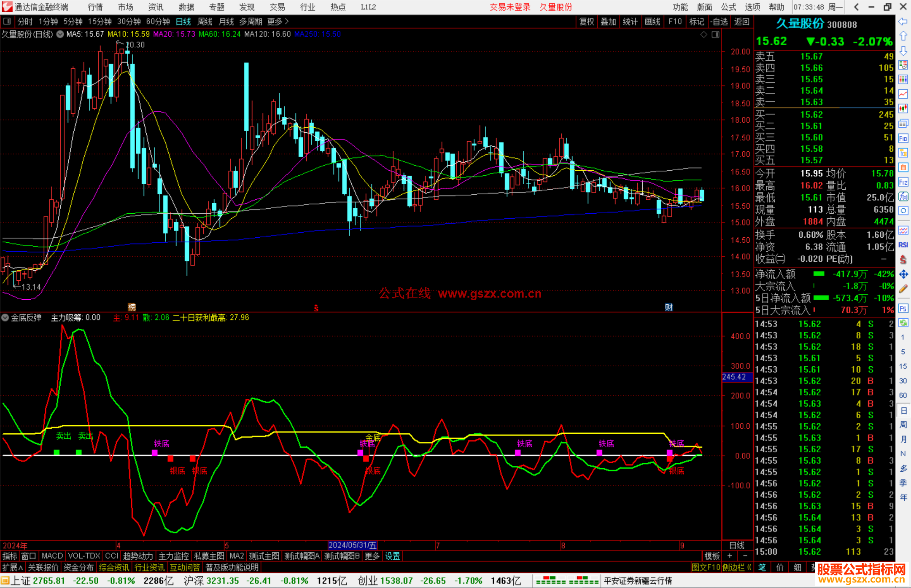Click the left arrow back icon in sidebar

pos(903,21)
